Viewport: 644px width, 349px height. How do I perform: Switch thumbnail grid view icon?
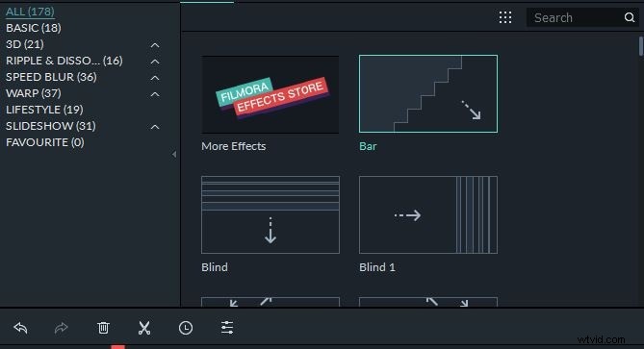pyautogui.click(x=505, y=17)
